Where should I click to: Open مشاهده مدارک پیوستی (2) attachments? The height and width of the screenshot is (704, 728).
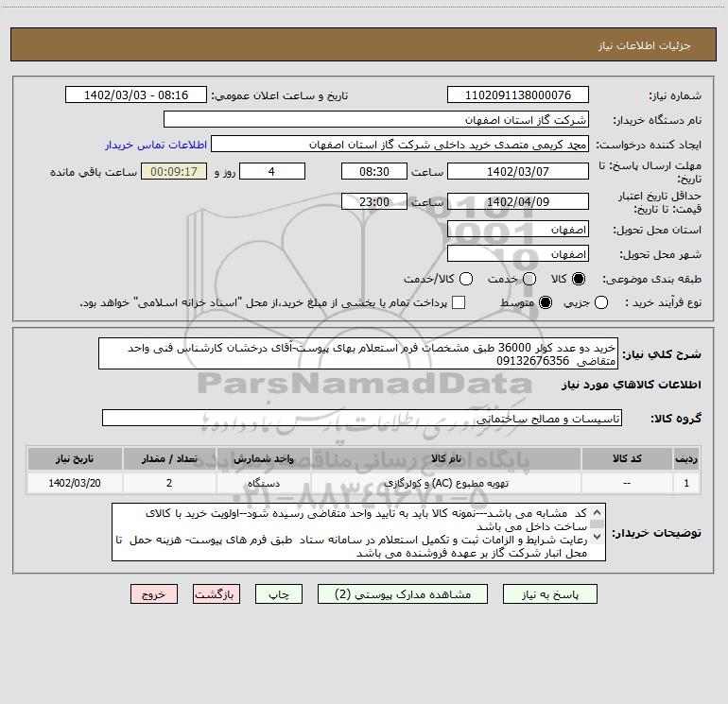pos(403,594)
